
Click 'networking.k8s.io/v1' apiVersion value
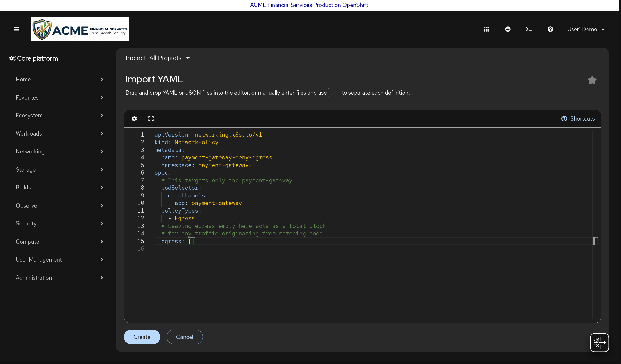(229, 135)
